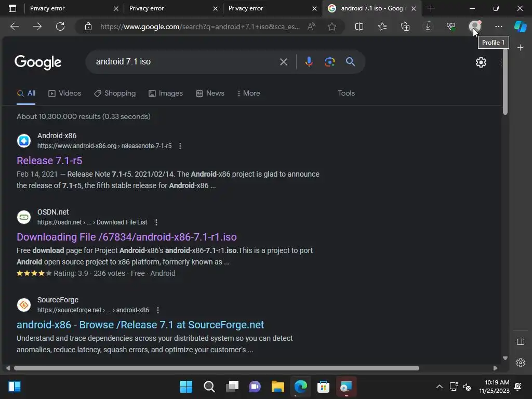Open SourceForge result options menu
Viewport: 532px width, 399px height.
coord(158,310)
